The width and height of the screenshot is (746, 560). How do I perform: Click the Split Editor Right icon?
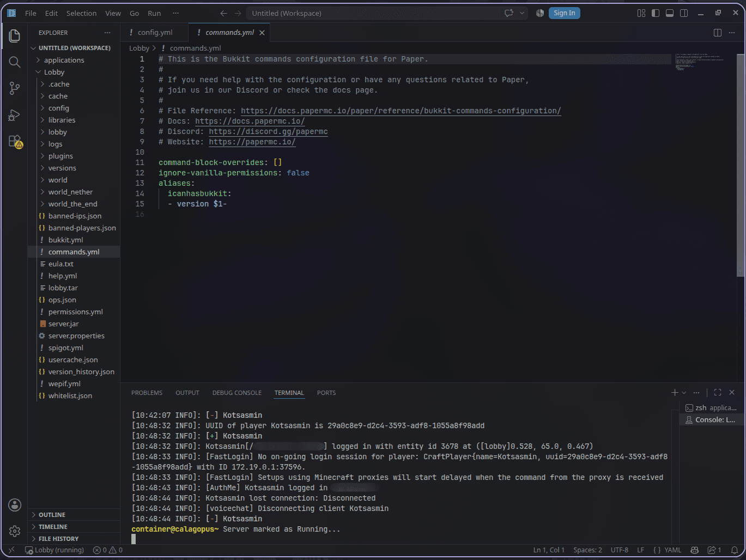coord(718,33)
